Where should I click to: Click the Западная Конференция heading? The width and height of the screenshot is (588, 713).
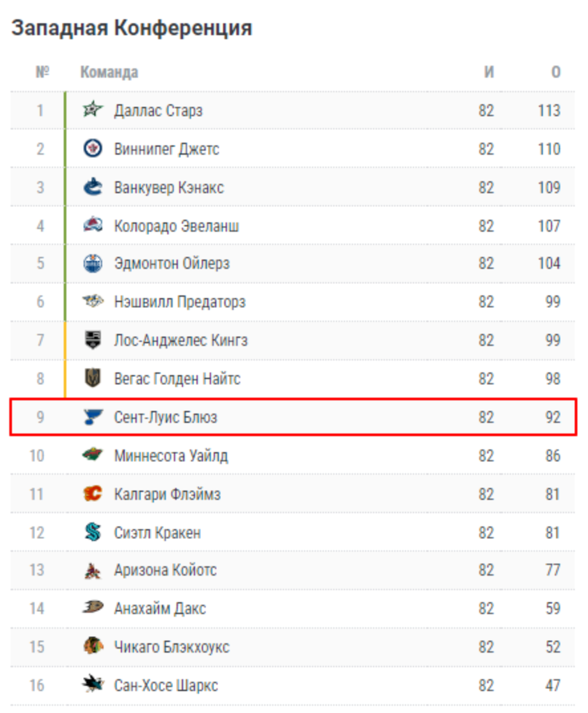tap(132, 28)
